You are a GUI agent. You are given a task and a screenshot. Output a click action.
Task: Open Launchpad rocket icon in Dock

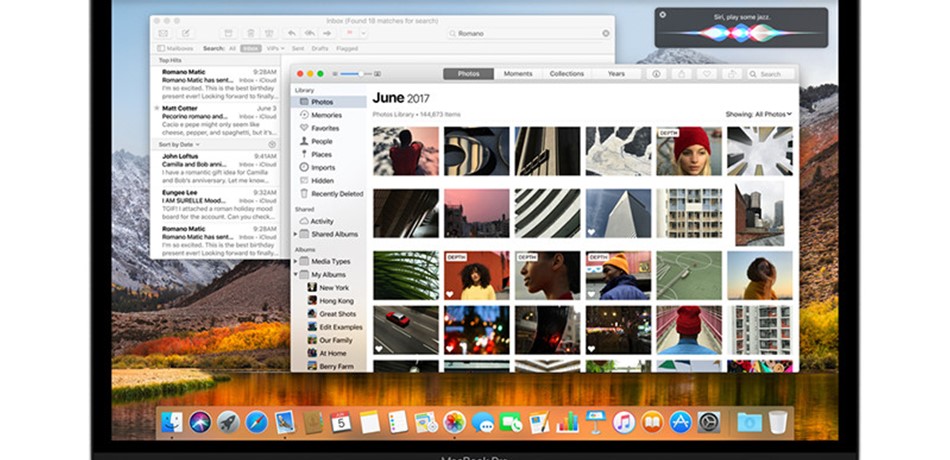228,422
